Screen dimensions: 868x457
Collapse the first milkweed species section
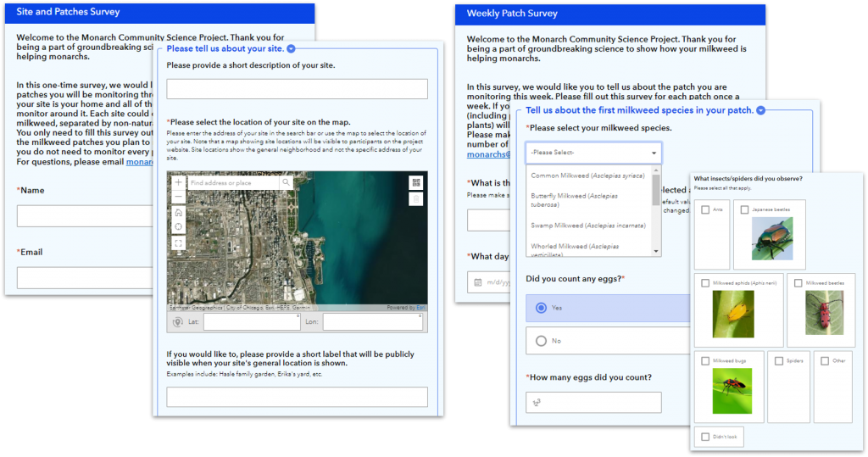click(761, 110)
